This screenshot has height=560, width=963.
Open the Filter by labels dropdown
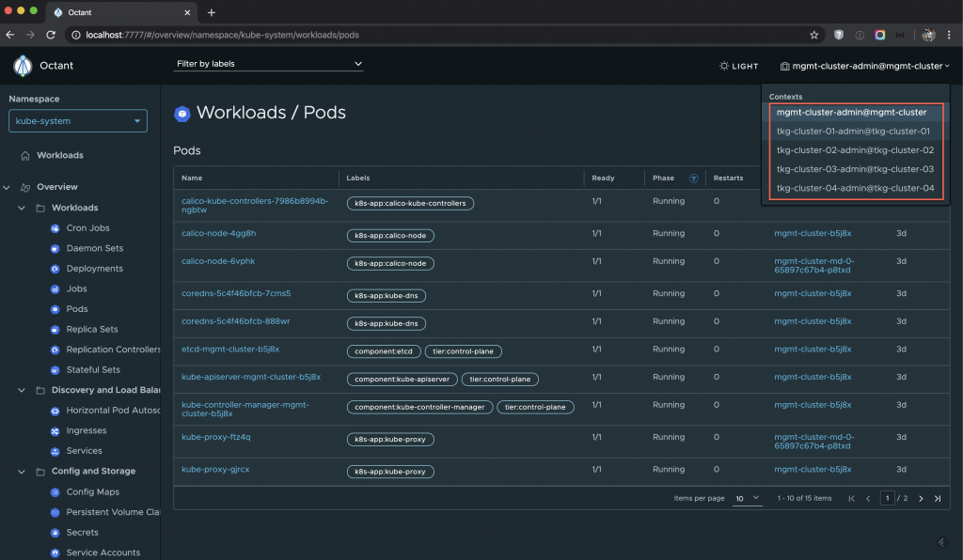pos(268,64)
